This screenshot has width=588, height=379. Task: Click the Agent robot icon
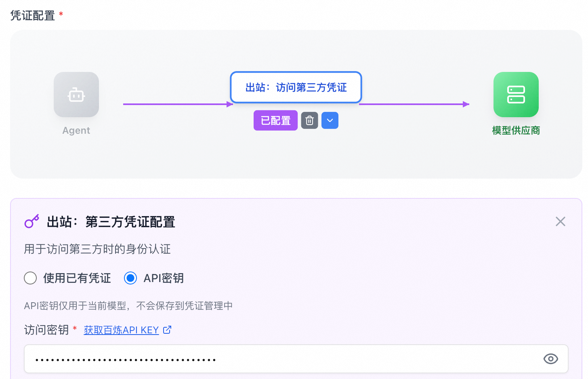[76, 95]
